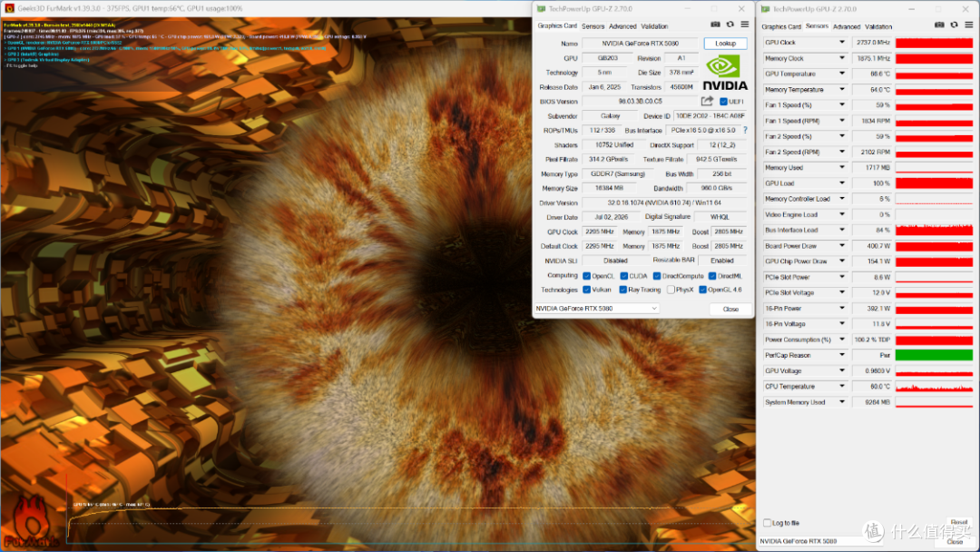
Task: Open the GPU Voltage sensor dropdown
Action: (x=842, y=370)
